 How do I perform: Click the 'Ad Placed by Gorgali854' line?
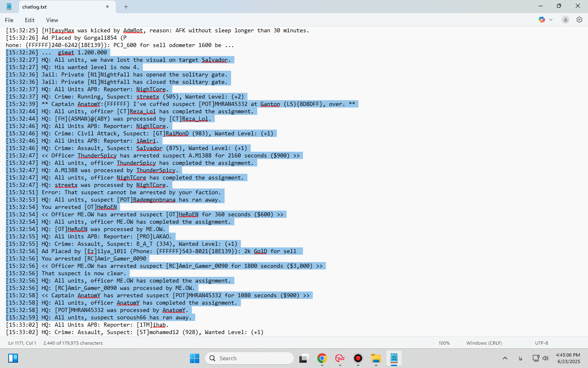[x=66, y=38]
